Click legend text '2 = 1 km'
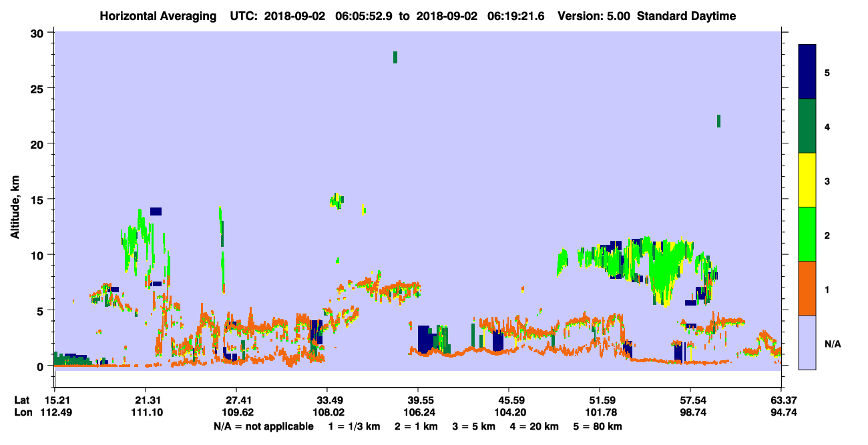Viewport: 868px width, 445px height. tap(417, 426)
